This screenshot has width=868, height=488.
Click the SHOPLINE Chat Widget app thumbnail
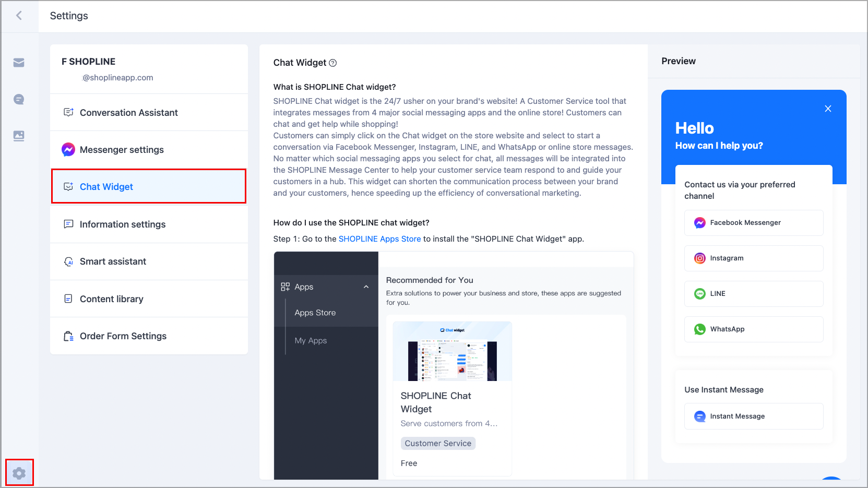(x=452, y=351)
